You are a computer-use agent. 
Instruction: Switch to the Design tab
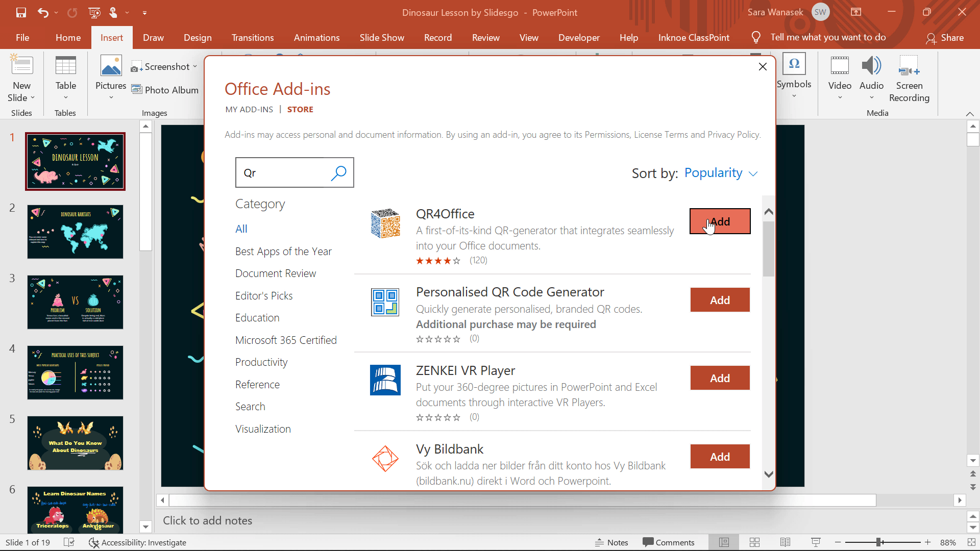pyautogui.click(x=198, y=37)
